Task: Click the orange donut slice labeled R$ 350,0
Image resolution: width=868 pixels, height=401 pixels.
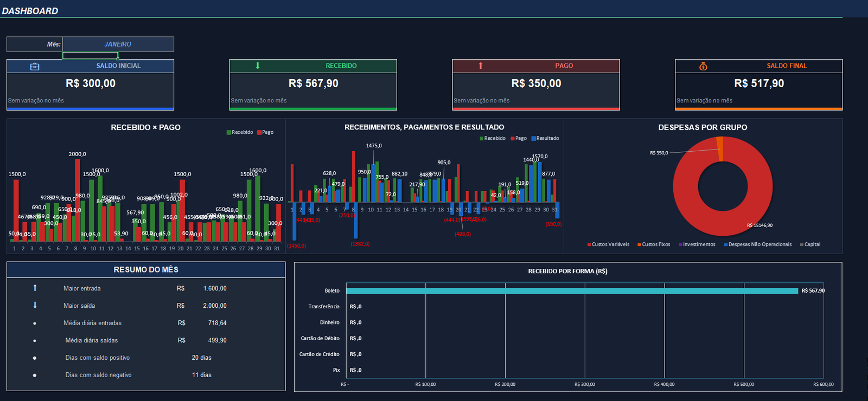Action: [720, 149]
